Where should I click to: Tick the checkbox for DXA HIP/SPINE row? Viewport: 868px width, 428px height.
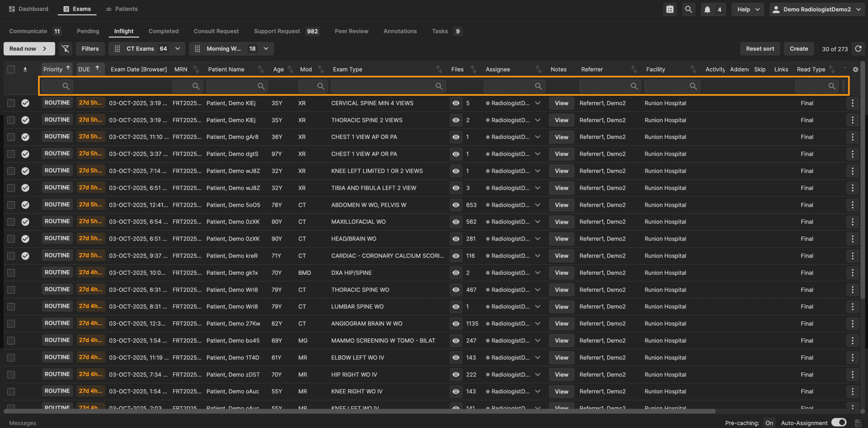(11, 273)
